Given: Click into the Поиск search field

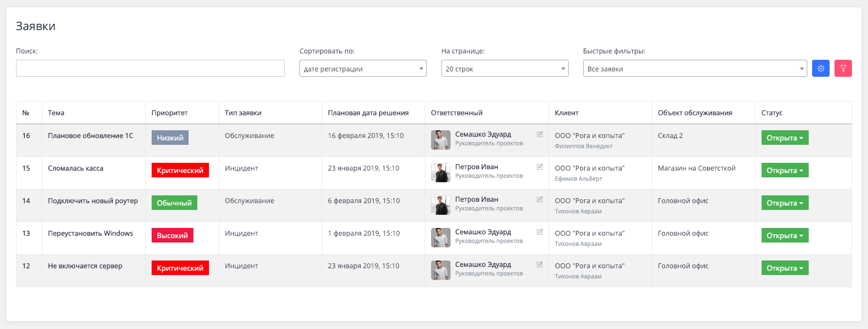Looking at the screenshot, I should click(150, 69).
